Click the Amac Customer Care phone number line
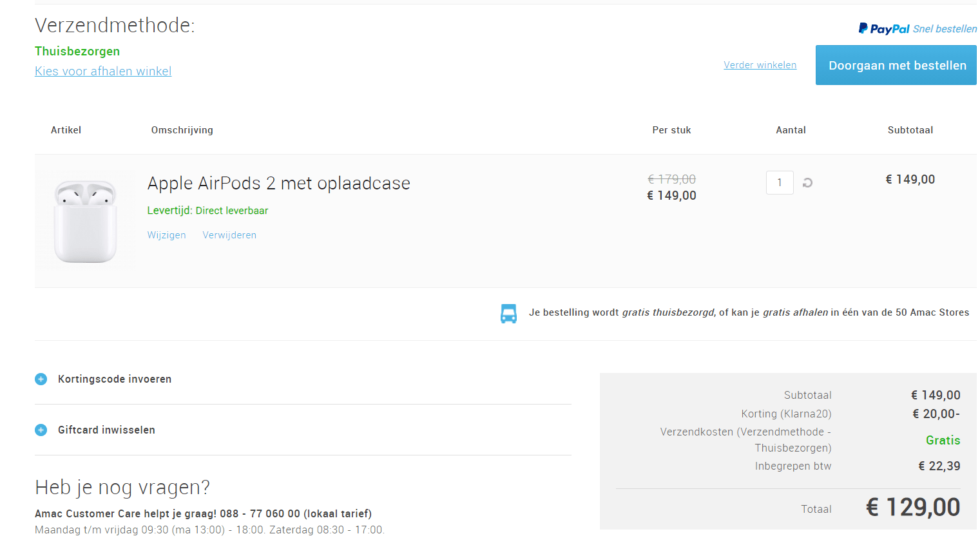Viewport: 980px width, 545px height. 203,514
